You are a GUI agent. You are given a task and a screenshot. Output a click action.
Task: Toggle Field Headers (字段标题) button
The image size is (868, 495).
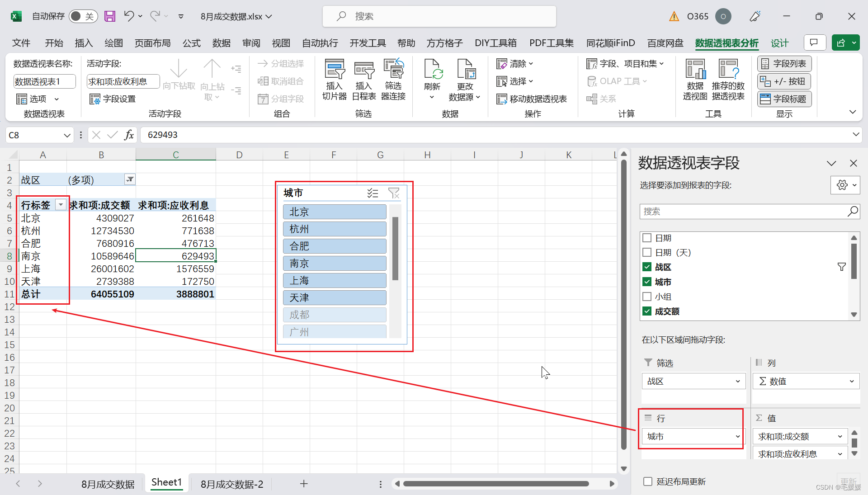(784, 99)
